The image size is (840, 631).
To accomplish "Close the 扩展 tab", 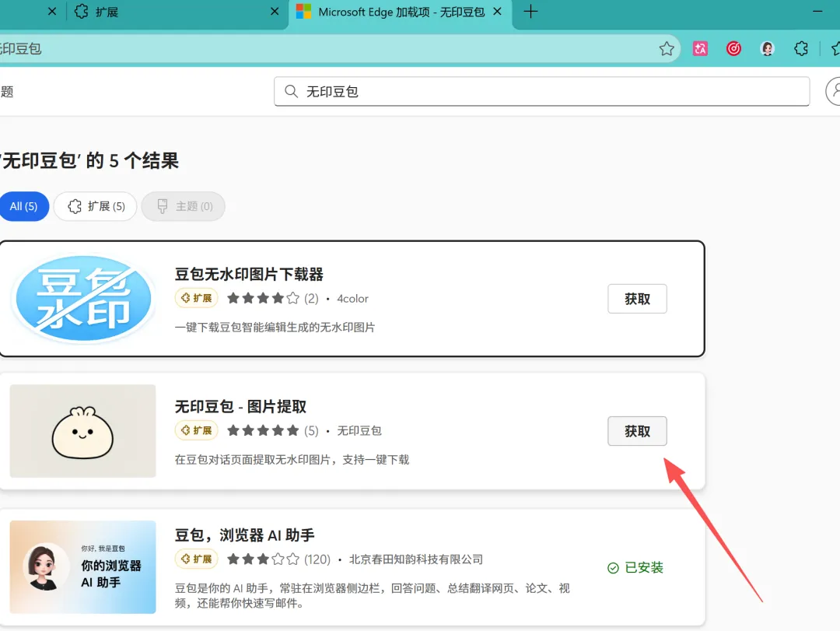I will coord(275,11).
